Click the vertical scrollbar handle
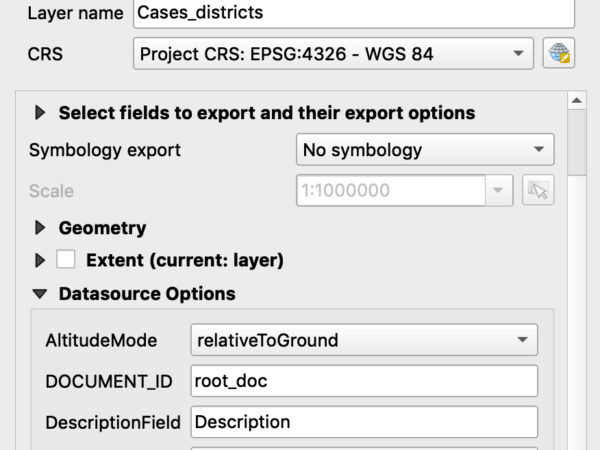The image size is (600, 450). click(577, 143)
